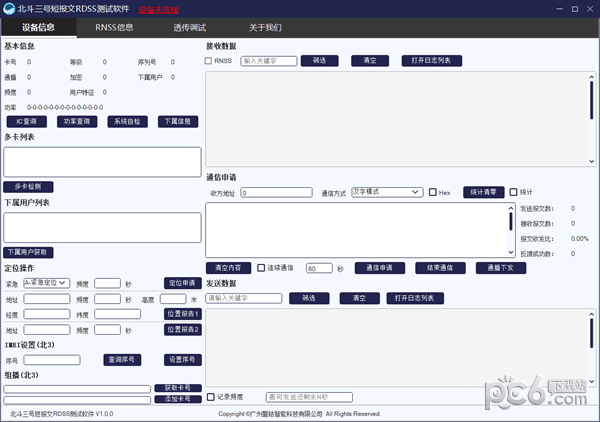Click the 多卡检测 button
Screen dimensions: 600x422
[x=27, y=186]
